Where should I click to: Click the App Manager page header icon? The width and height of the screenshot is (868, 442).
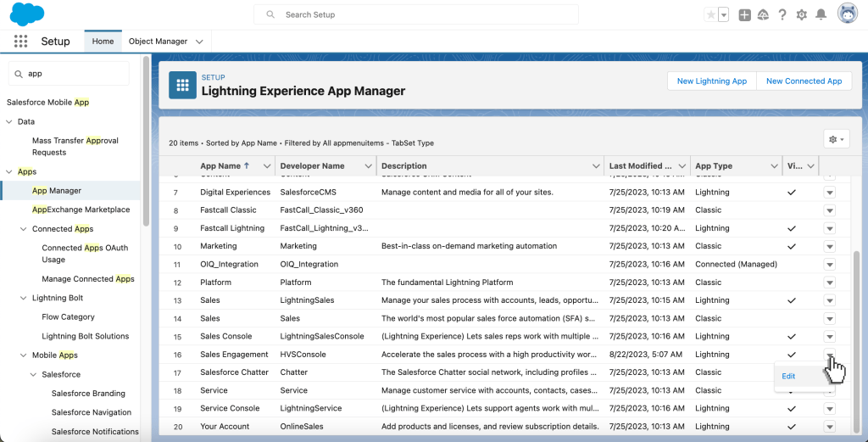point(183,85)
